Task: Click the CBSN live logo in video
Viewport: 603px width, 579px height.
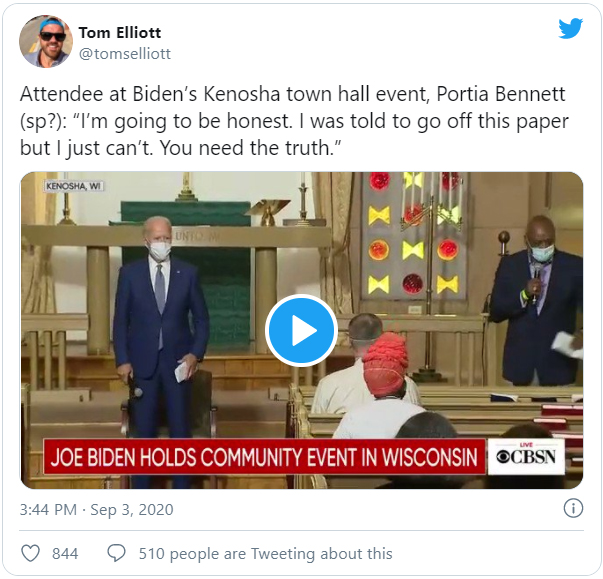Action: pos(526,456)
